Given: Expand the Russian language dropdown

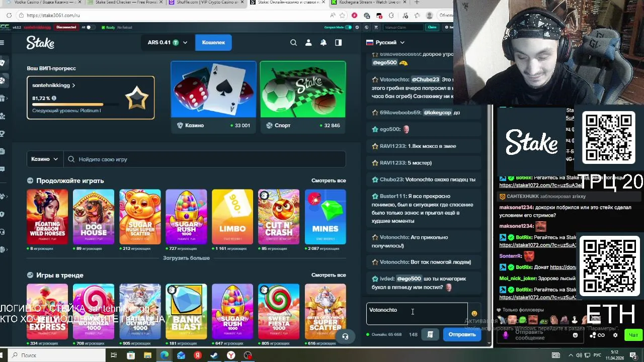Looking at the screenshot, I should pos(385,43).
